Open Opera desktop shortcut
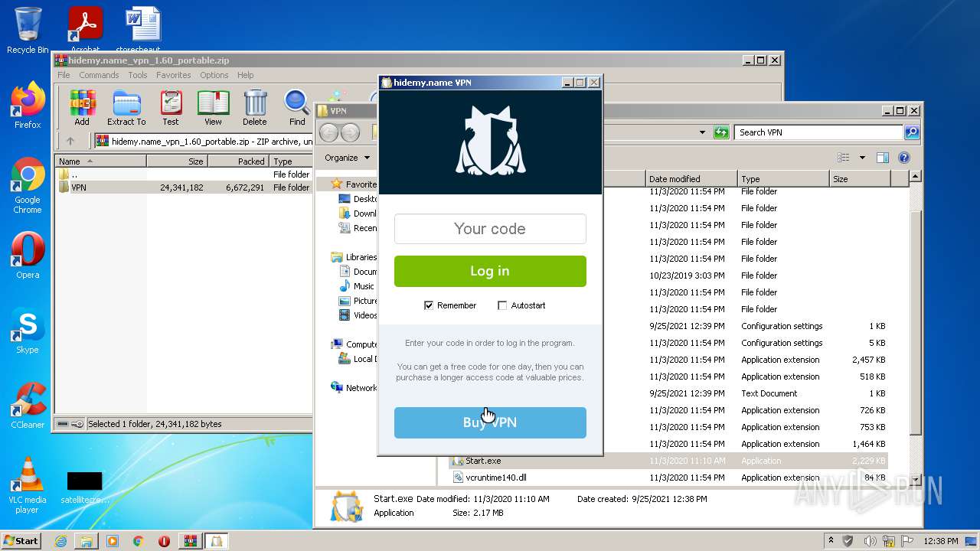980x551 pixels. tap(28, 256)
